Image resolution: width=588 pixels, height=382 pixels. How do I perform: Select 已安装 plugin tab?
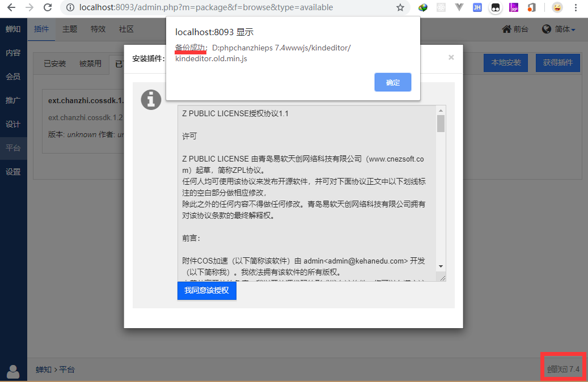[55, 63]
